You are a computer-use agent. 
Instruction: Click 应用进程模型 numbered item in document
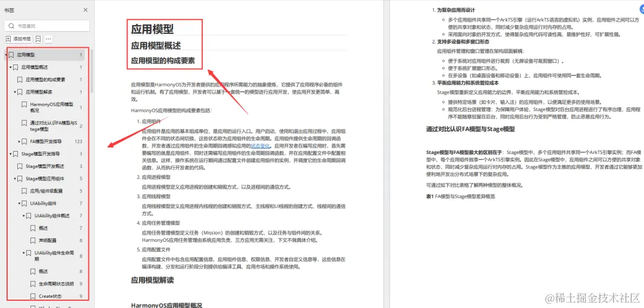pyautogui.click(x=156, y=177)
